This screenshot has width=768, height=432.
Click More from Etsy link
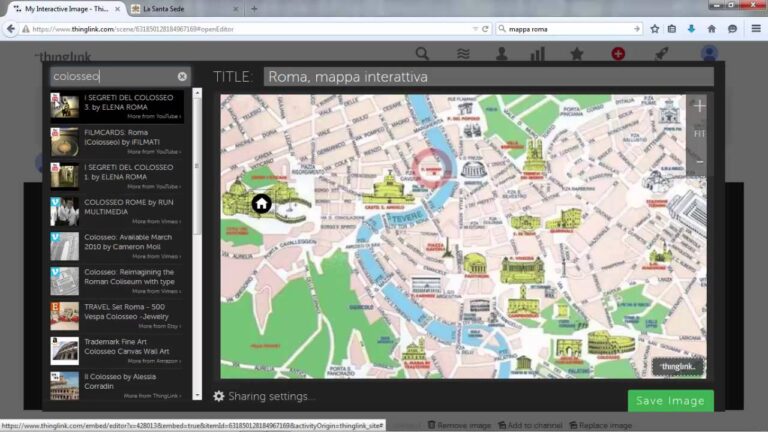160,326
